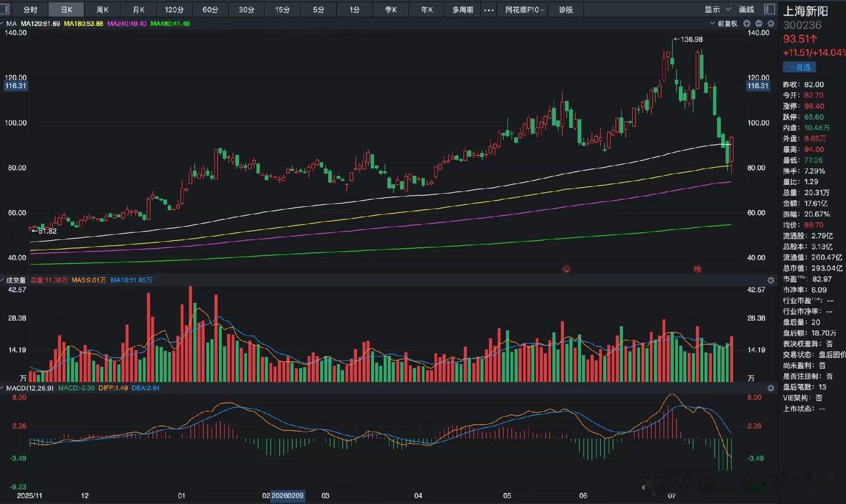Screen dimensions: 846x504
Task: Click the yellow MA180:53.88 label
Action: pos(83,23)
